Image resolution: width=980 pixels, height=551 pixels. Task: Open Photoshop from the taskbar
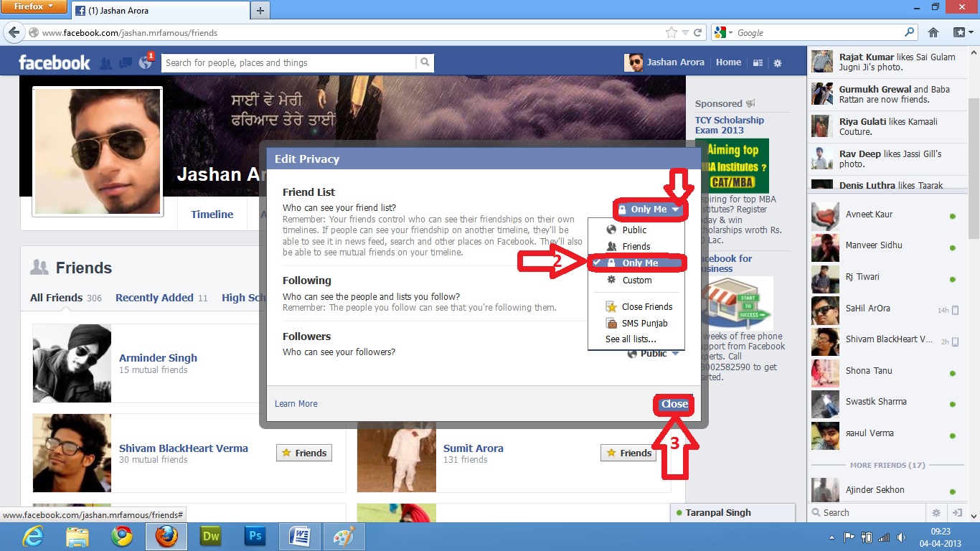[255, 537]
